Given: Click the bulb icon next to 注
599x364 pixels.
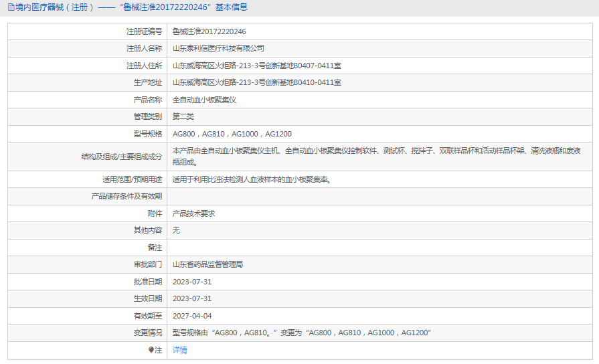Looking at the screenshot, I should [151, 350].
